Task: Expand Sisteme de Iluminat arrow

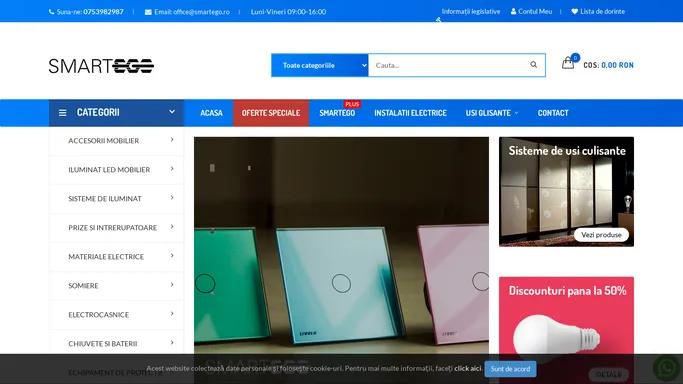Action: [172, 198]
